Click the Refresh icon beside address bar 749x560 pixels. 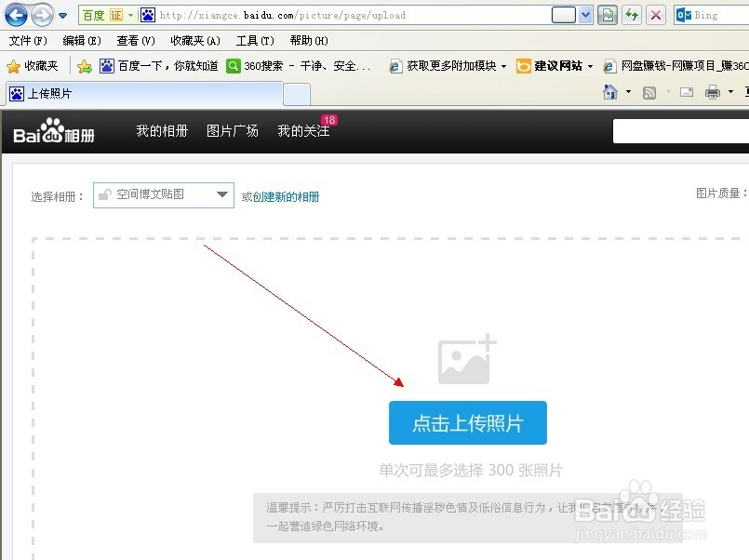(632, 14)
